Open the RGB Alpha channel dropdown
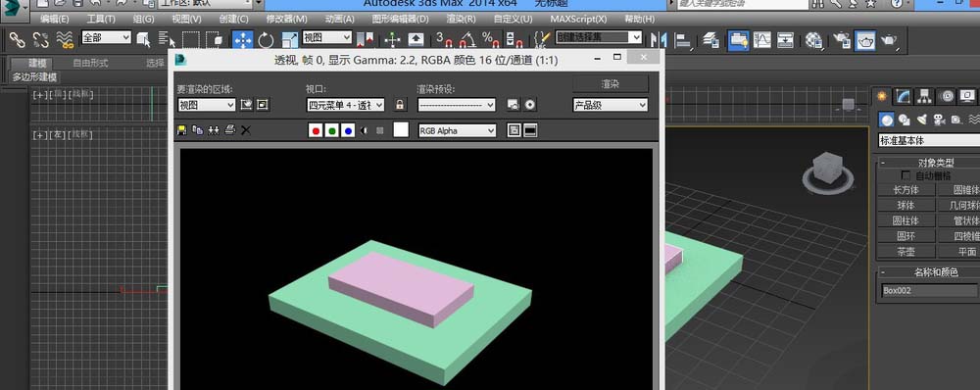The width and height of the screenshot is (980, 390). pyautogui.click(x=457, y=130)
